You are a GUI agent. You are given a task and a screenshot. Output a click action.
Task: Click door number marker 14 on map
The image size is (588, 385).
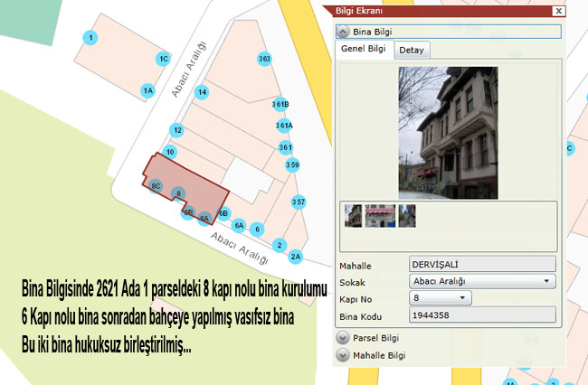coord(203,92)
